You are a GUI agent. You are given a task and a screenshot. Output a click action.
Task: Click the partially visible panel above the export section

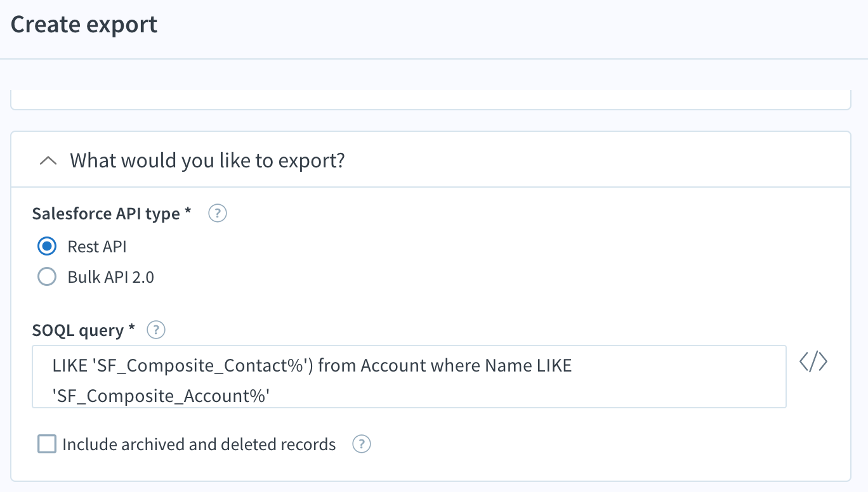pos(431,100)
